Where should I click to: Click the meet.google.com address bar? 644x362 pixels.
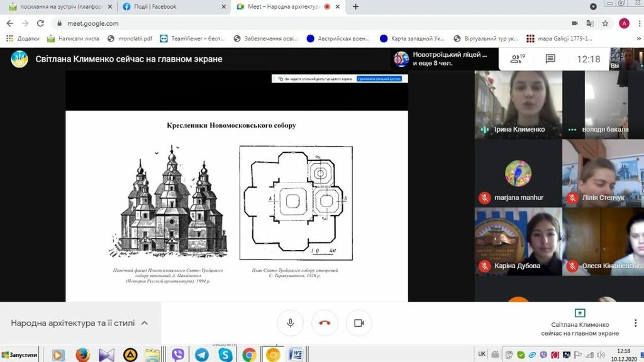click(252, 23)
